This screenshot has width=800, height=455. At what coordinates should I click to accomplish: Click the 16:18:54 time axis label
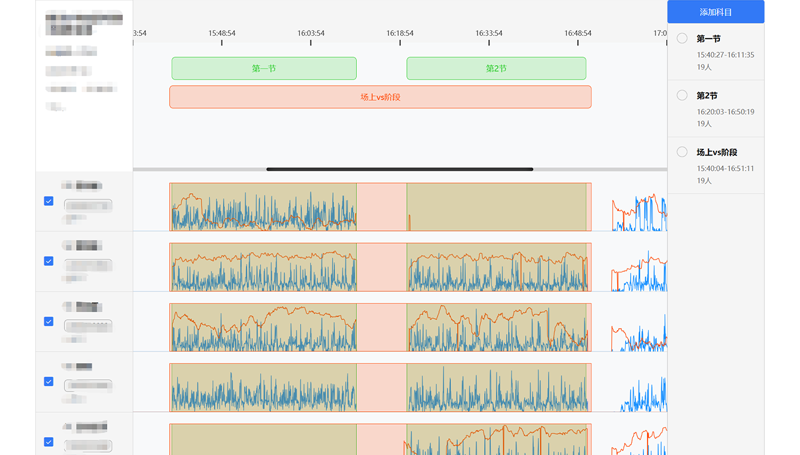[x=399, y=33]
